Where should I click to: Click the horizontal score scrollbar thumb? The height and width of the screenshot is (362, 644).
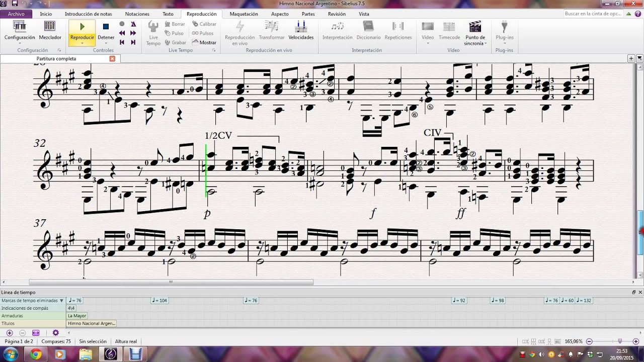point(171,282)
